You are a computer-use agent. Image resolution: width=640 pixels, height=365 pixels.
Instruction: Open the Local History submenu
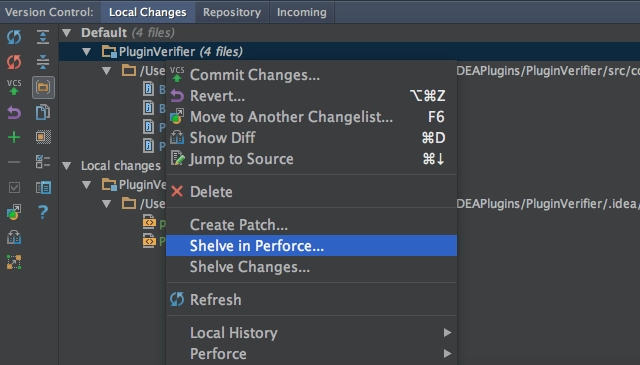[x=311, y=333]
